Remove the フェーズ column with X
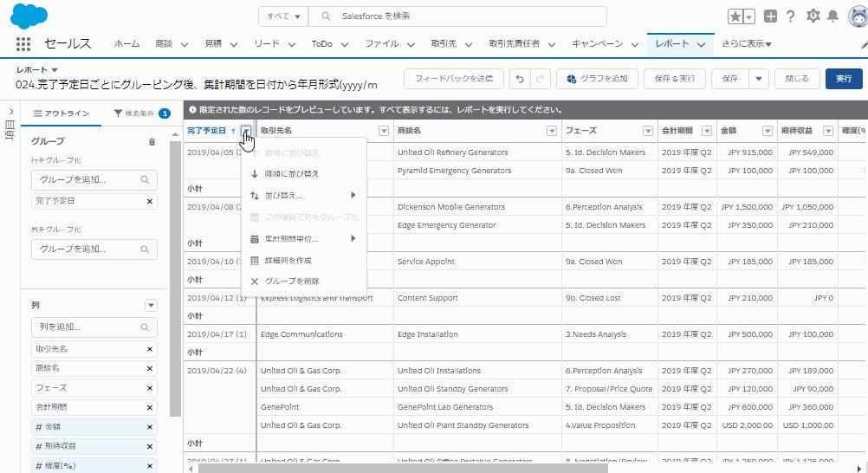Image resolution: width=868 pixels, height=473 pixels. pyautogui.click(x=150, y=388)
